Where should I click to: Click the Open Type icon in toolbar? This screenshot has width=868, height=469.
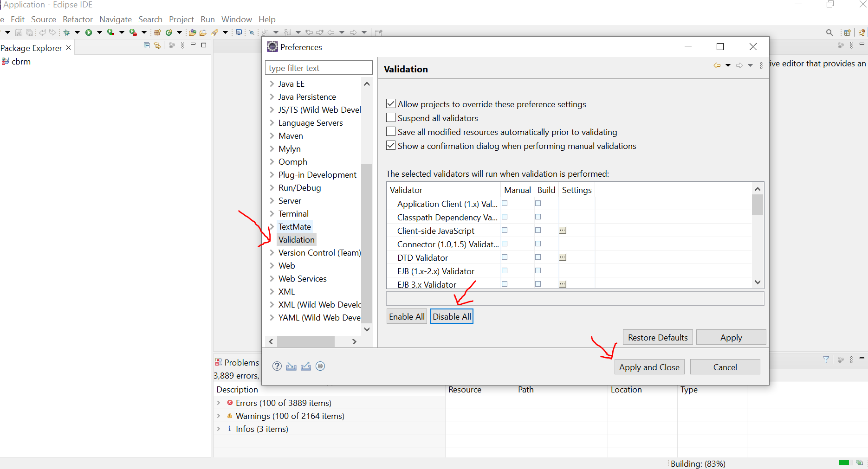[x=192, y=32]
